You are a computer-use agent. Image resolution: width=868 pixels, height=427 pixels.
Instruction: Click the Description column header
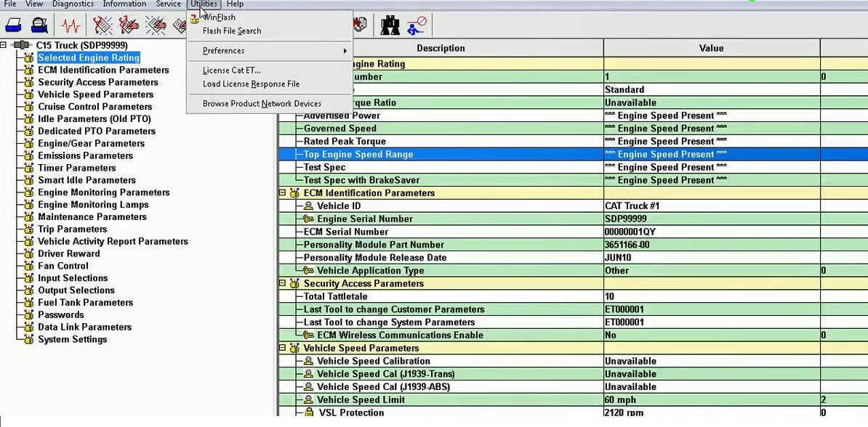441,48
